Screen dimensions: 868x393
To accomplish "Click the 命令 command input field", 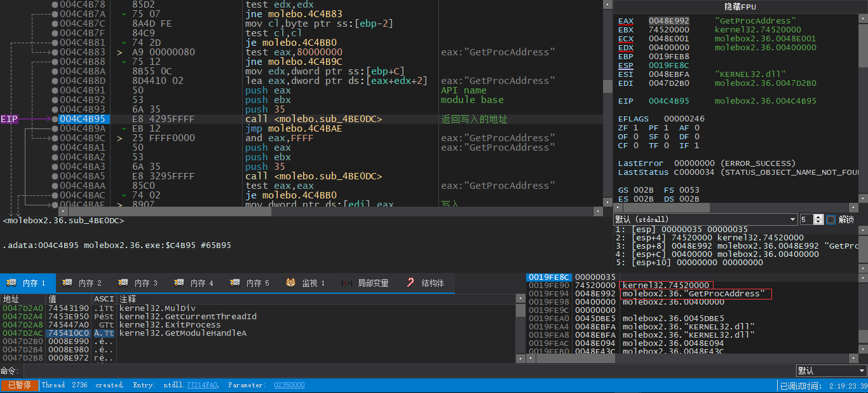I will [x=407, y=371].
